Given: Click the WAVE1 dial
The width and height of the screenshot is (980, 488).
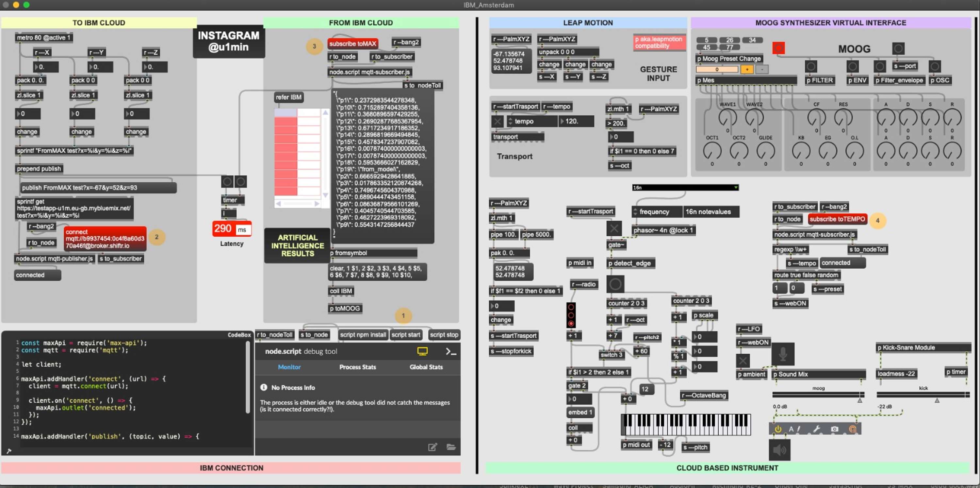Looking at the screenshot, I should pos(727,118).
